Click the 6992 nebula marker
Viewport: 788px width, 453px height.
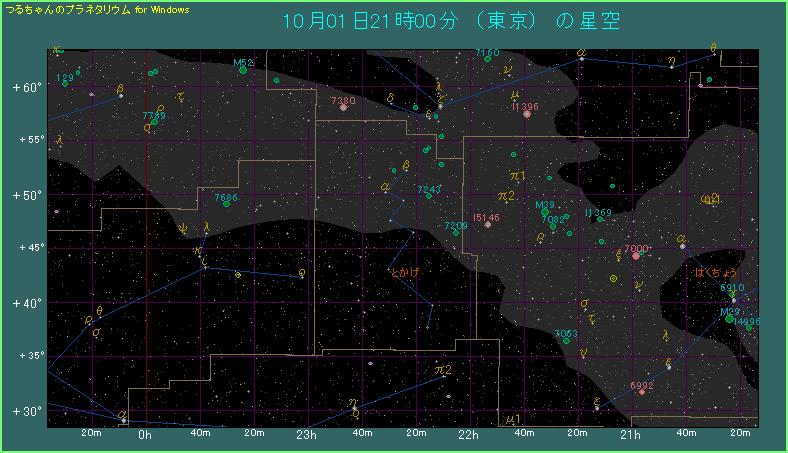pos(642,391)
